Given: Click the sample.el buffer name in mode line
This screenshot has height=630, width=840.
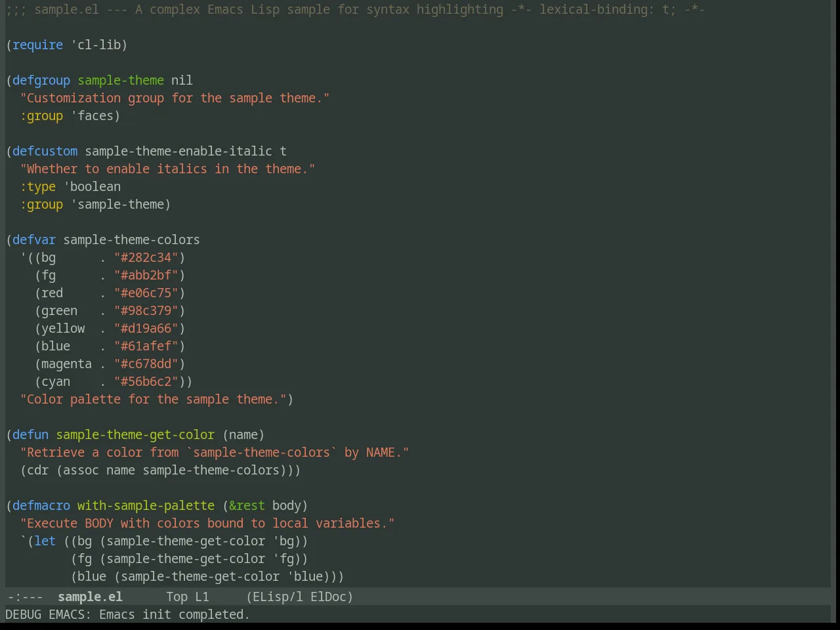Looking at the screenshot, I should click(90, 597).
